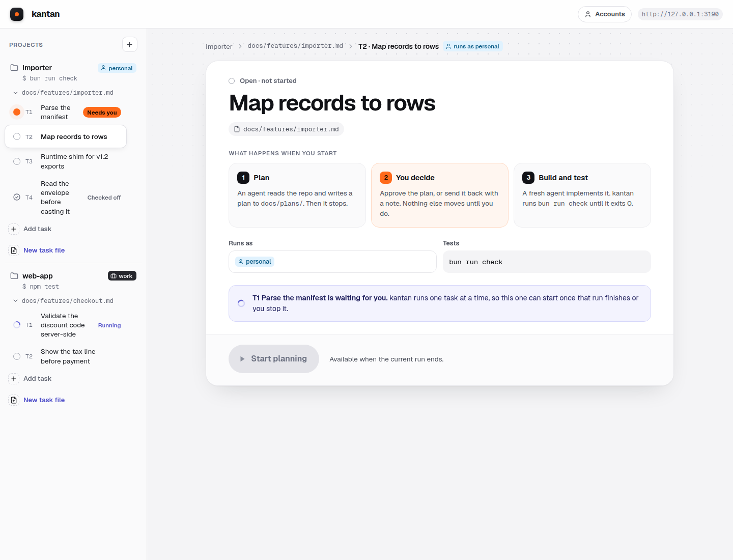The width and height of the screenshot is (733, 560).
Task: Click the Tests command field bun run check
Action: click(x=547, y=262)
